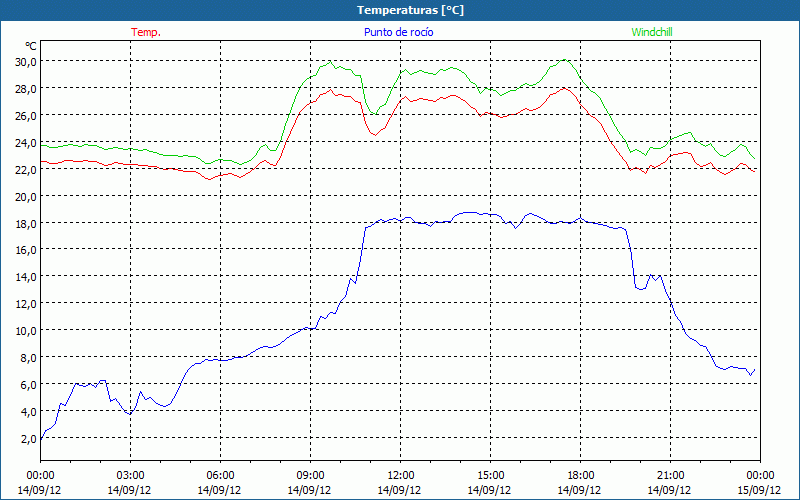
Task: Select the green "Windchill" legend label
Action: [652, 32]
